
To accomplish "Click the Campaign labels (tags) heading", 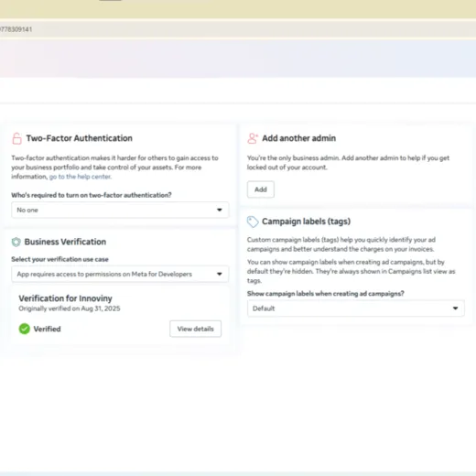I will click(306, 222).
